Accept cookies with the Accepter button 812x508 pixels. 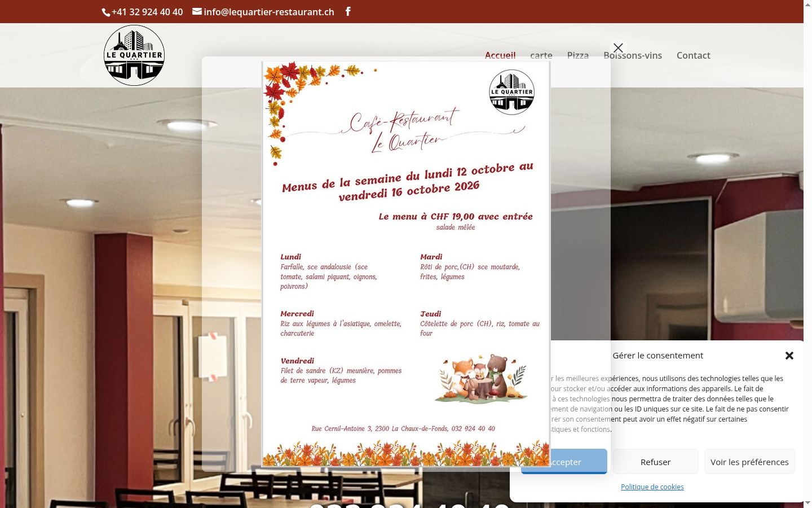564,462
